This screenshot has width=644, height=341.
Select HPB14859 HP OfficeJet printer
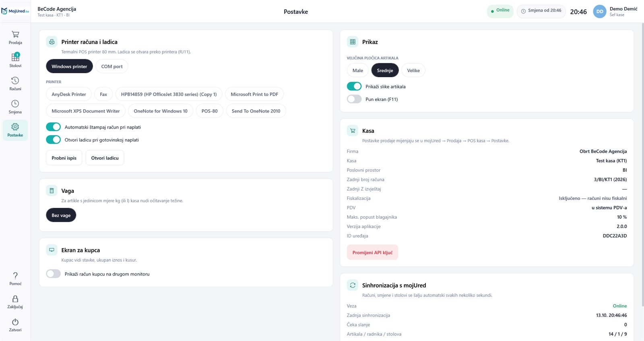coord(169,94)
